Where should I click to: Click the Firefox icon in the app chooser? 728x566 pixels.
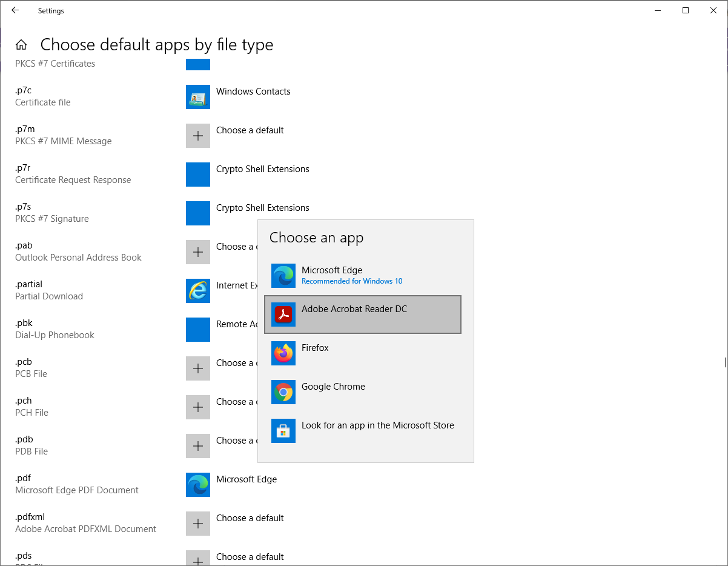pyautogui.click(x=283, y=353)
